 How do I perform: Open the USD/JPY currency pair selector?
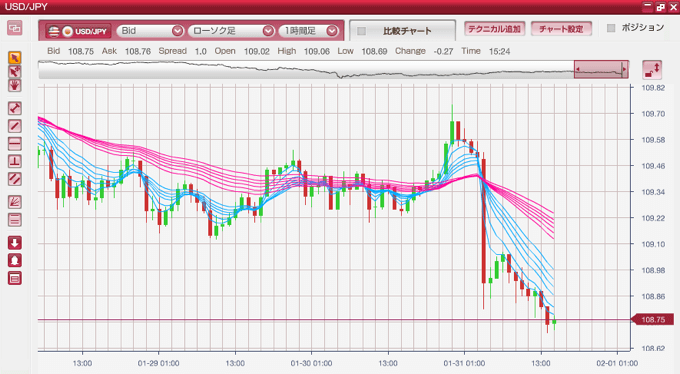[x=78, y=31]
